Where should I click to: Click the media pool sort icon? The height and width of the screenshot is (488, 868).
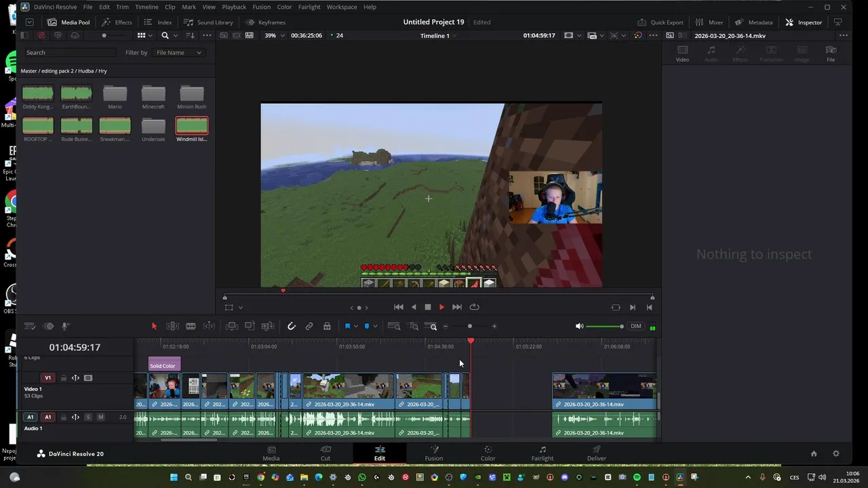coord(190,35)
